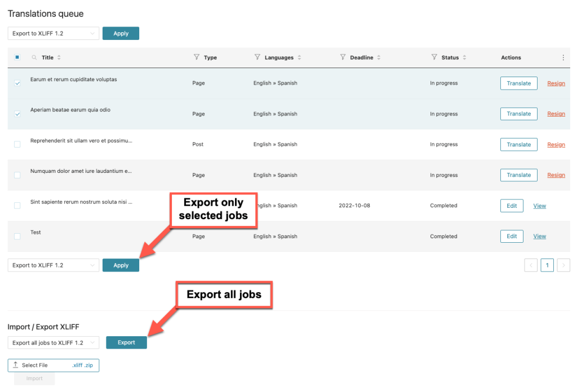The height and width of the screenshot is (392, 577).
Task: Go to the next page of results
Action: (563, 265)
